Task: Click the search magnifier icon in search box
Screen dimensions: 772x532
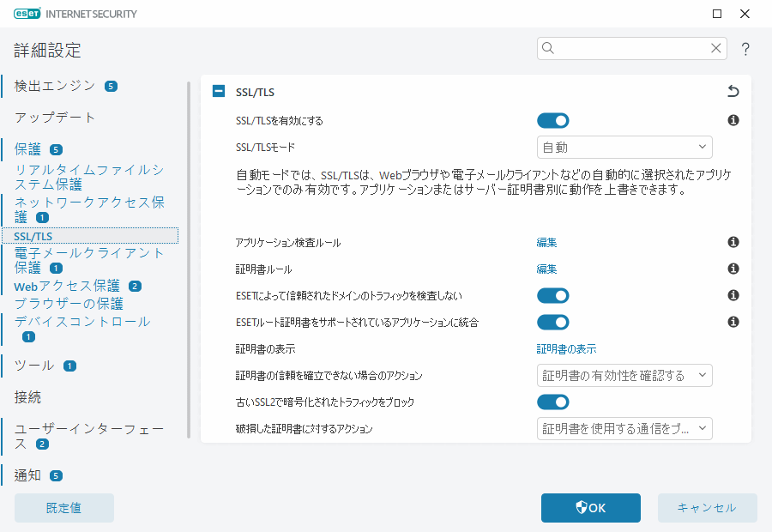Action: point(547,48)
